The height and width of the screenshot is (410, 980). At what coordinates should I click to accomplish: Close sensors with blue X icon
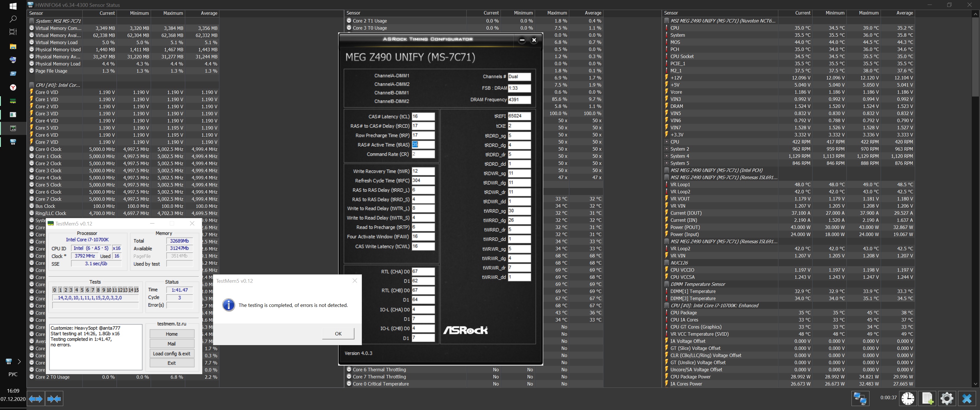(x=967, y=399)
